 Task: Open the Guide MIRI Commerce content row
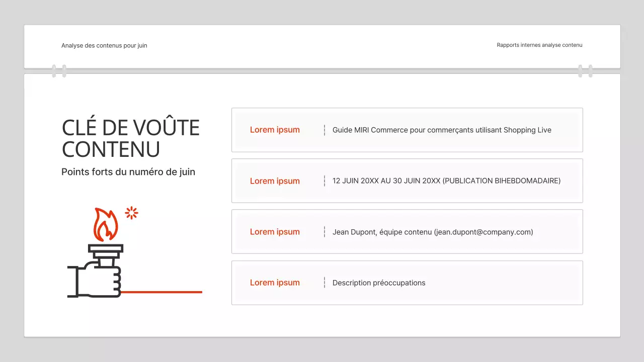[x=407, y=130]
